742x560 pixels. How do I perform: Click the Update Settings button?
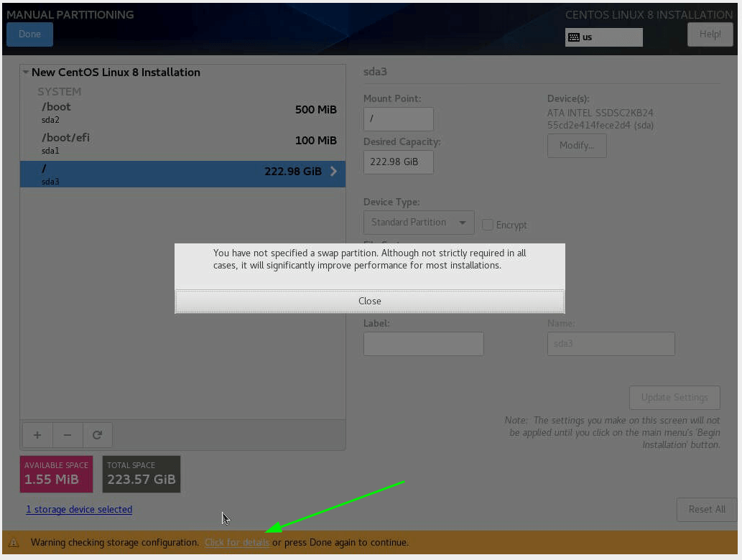pyautogui.click(x=674, y=397)
